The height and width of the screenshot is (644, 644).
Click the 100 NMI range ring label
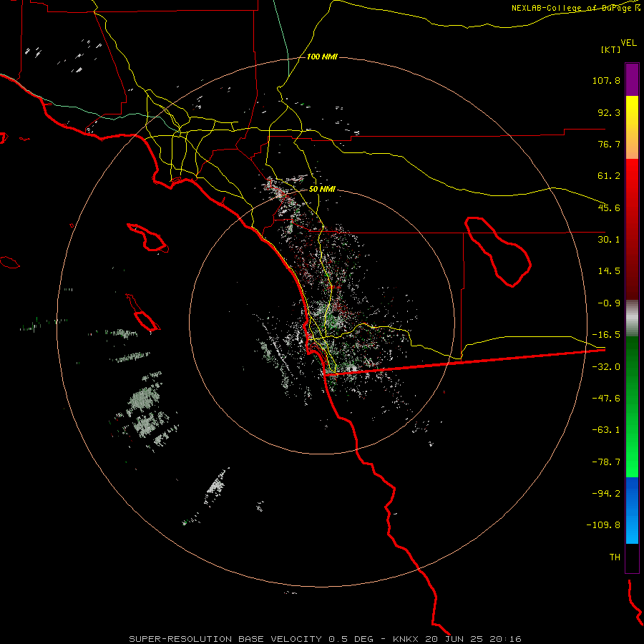(322, 57)
